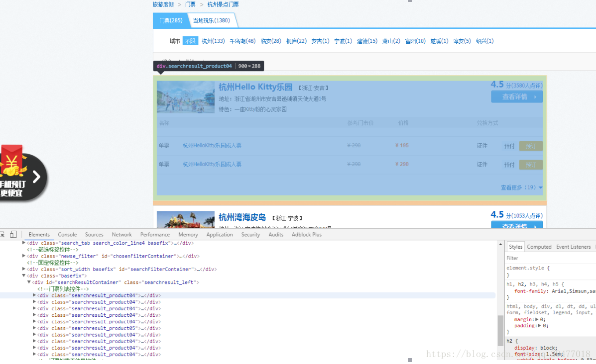Viewport: 596px width, 364px height.
Task: Choose the 不限 city filter
Action: click(x=190, y=41)
